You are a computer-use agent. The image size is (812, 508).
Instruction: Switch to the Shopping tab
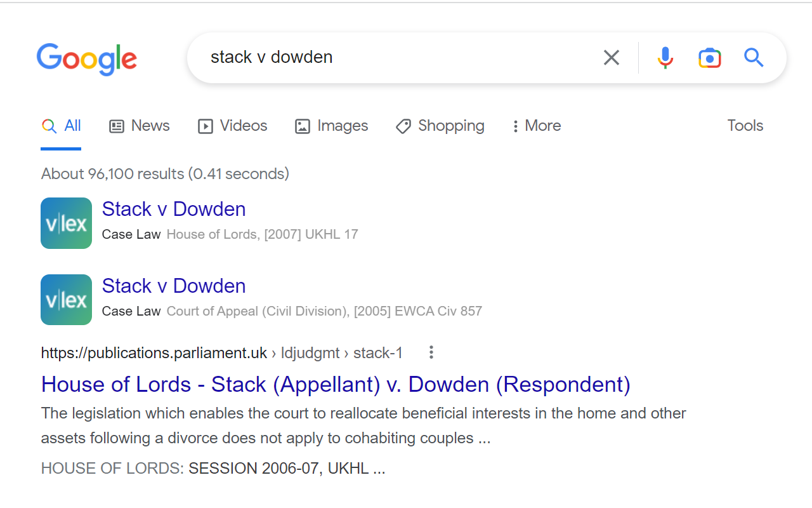click(440, 126)
